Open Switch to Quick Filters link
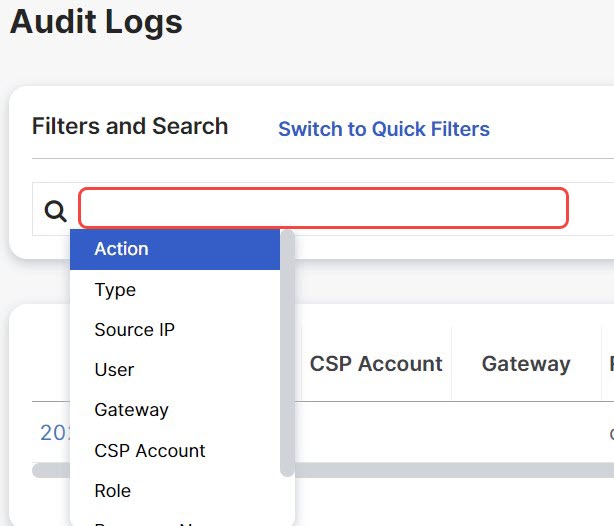This screenshot has width=614, height=526. [x=384, y=129]
